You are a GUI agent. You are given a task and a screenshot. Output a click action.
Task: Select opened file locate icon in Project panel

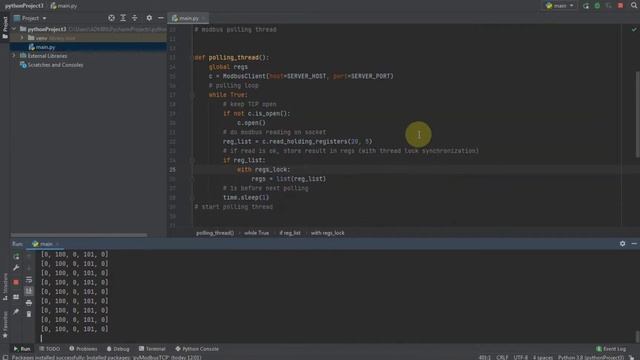pyautogui.click(x=111, y=18)
